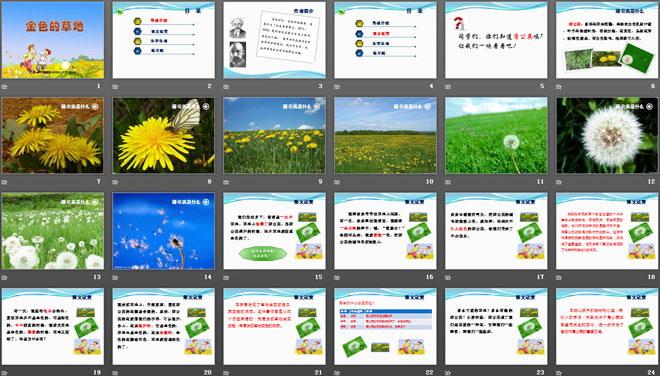Click animation star icon under slide 11
Screen dimensions: 660x376
click(x=448, y=182)
